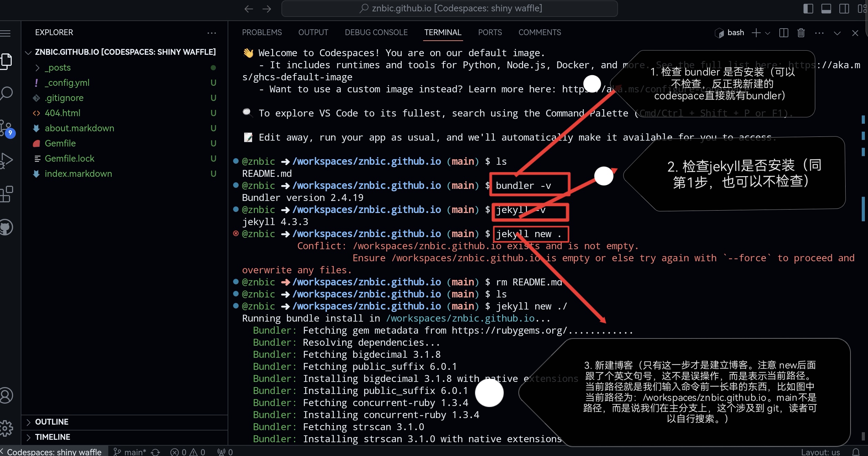
Task: Open 404.html in the explorer
Action: [124, 113]
